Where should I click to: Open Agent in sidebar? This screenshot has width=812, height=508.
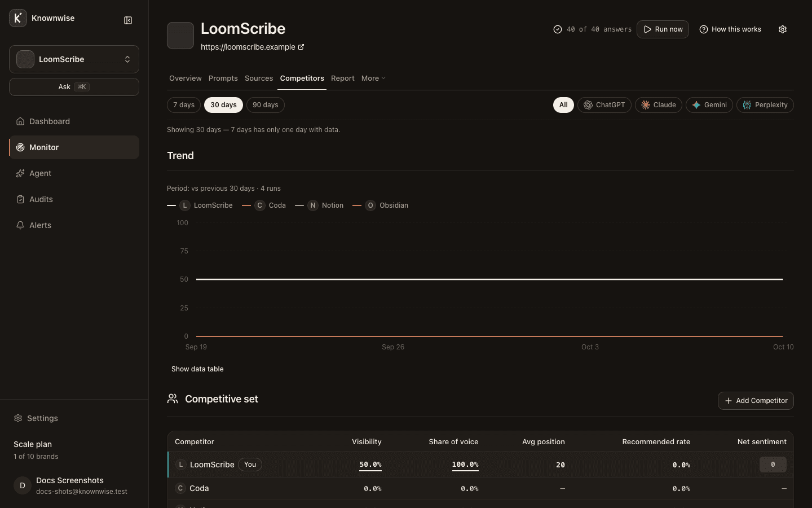[74, 173]
